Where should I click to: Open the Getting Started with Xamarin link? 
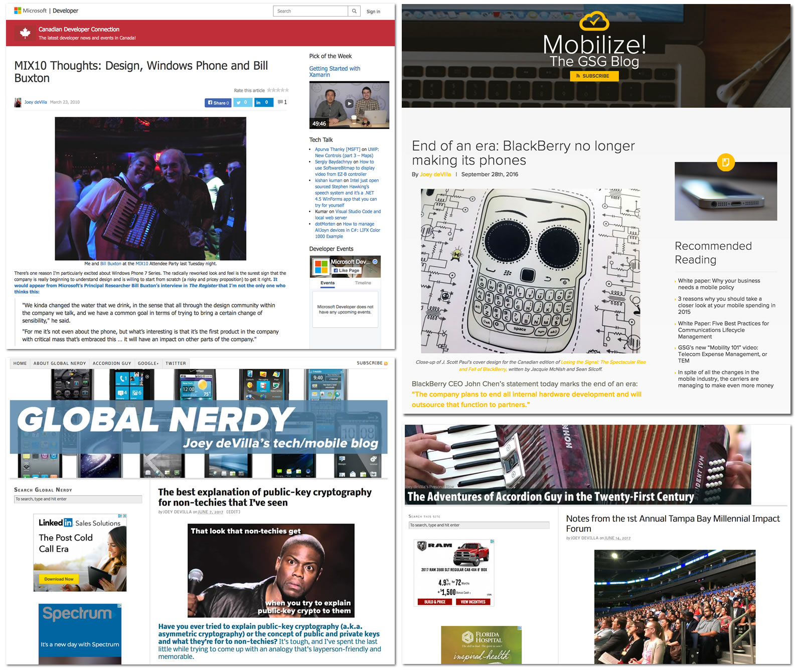click(x=335, y=72)
